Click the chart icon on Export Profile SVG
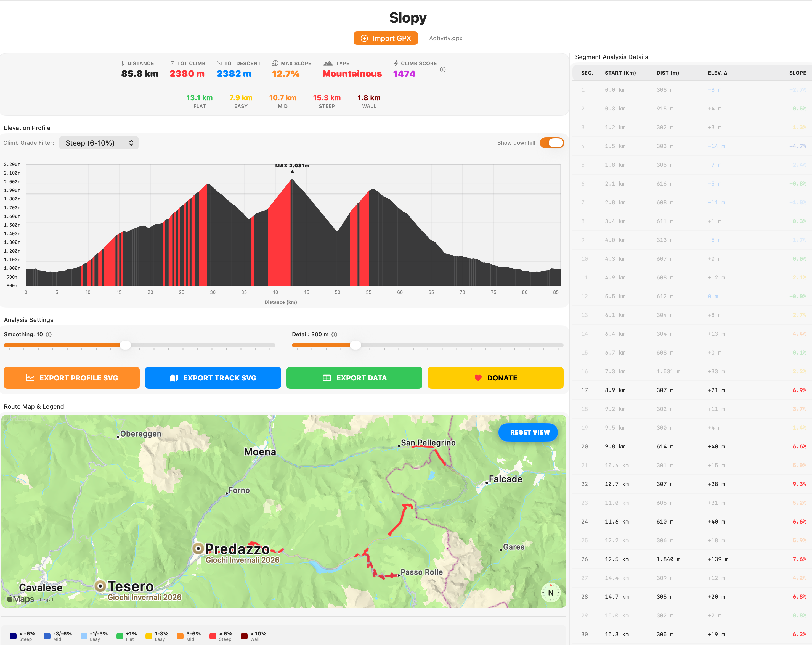This screenshot has width=812, height=645. pos(30,378)
